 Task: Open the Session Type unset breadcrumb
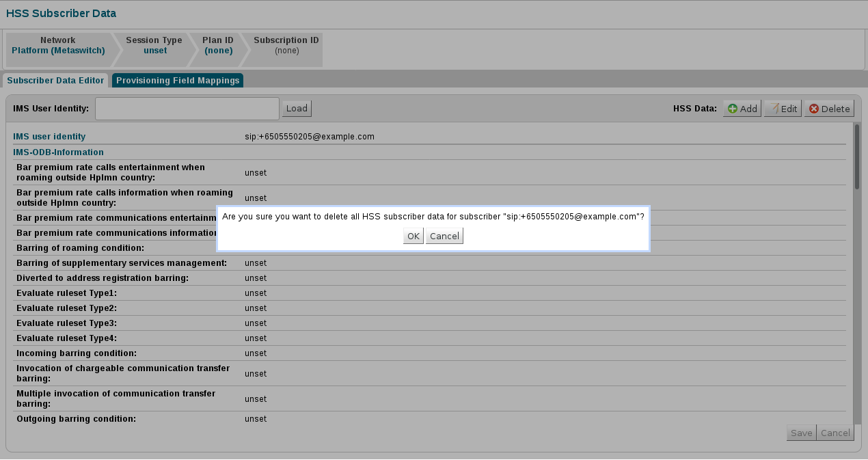154,46
